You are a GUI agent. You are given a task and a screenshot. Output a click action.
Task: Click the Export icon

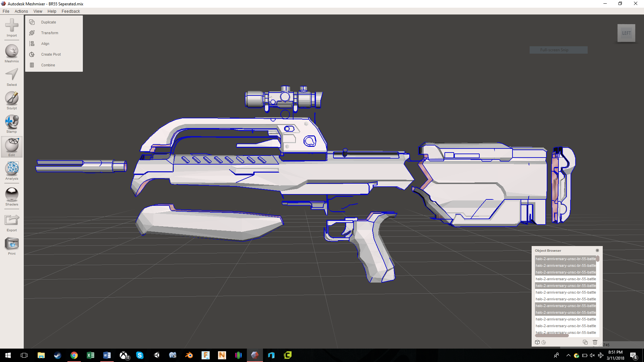click(12, 220)
